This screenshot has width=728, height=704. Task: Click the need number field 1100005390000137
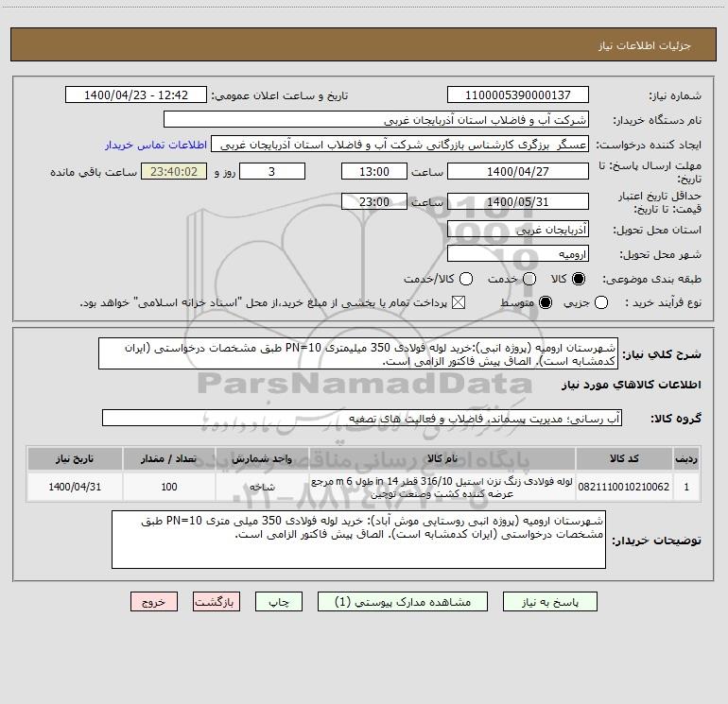coord(518,95)
